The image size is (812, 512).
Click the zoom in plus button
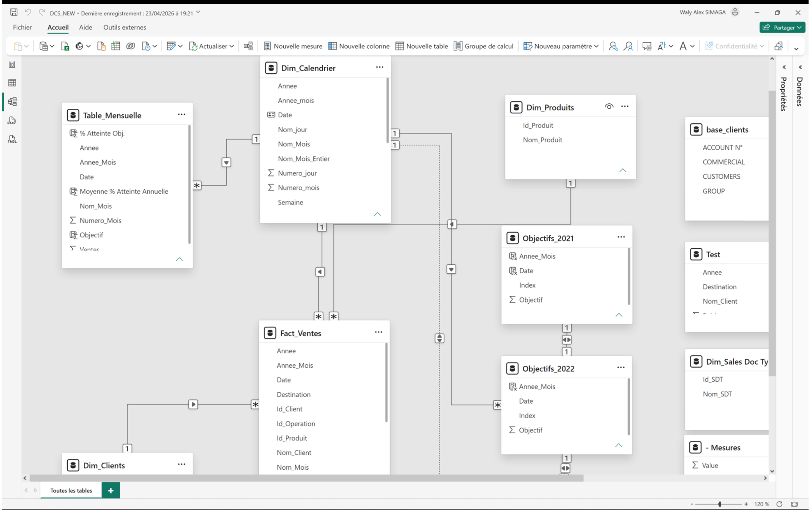tap(746, 504)
